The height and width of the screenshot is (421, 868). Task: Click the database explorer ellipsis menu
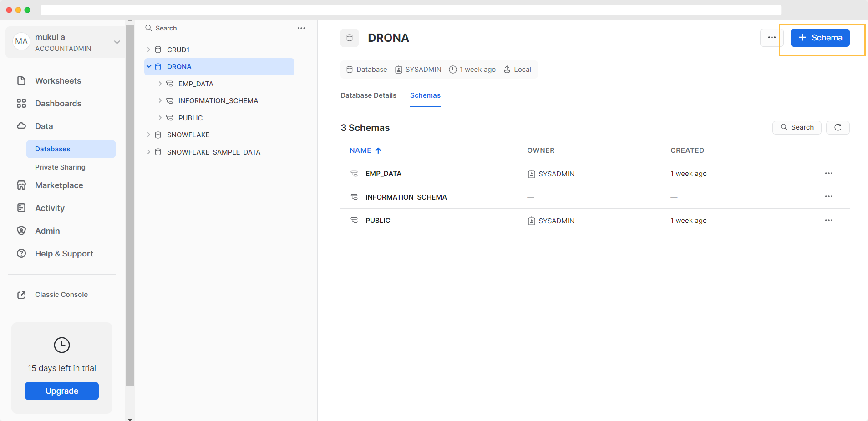click(301, 28)
